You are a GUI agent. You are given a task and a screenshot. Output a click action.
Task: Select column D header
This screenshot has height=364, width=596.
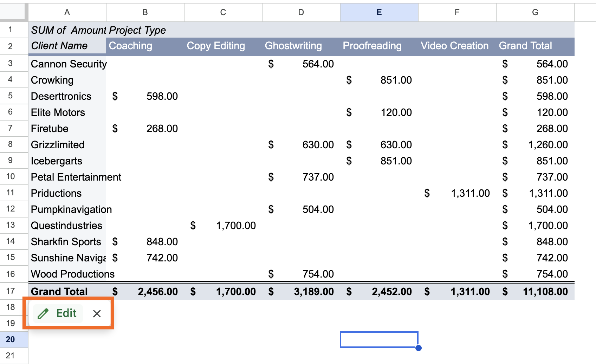tap(301, 13)
